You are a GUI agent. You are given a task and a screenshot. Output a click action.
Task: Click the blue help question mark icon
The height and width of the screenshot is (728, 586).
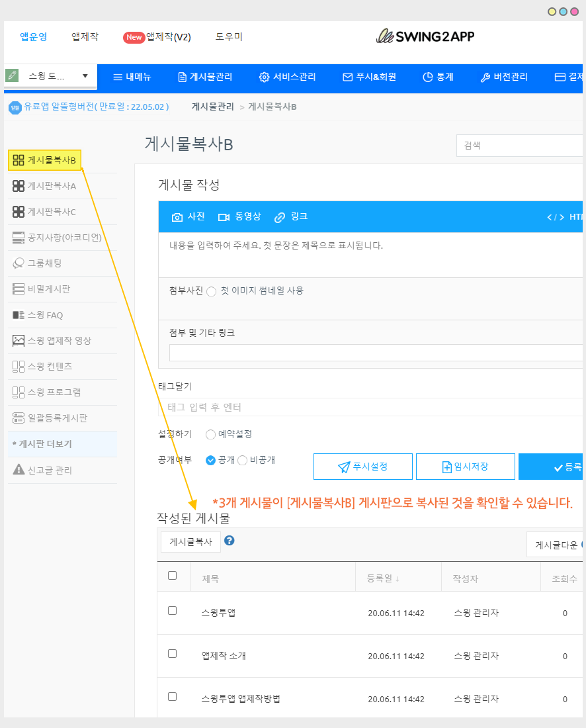point(230,541)
